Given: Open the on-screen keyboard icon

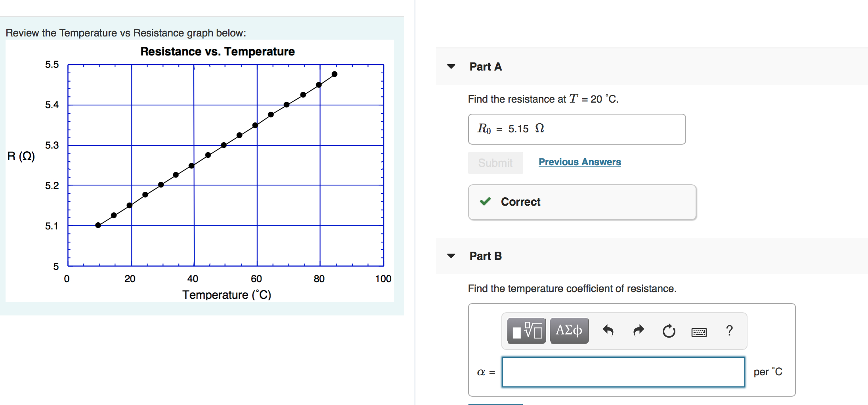Looking at the screenshot, I should coord(699,332).
